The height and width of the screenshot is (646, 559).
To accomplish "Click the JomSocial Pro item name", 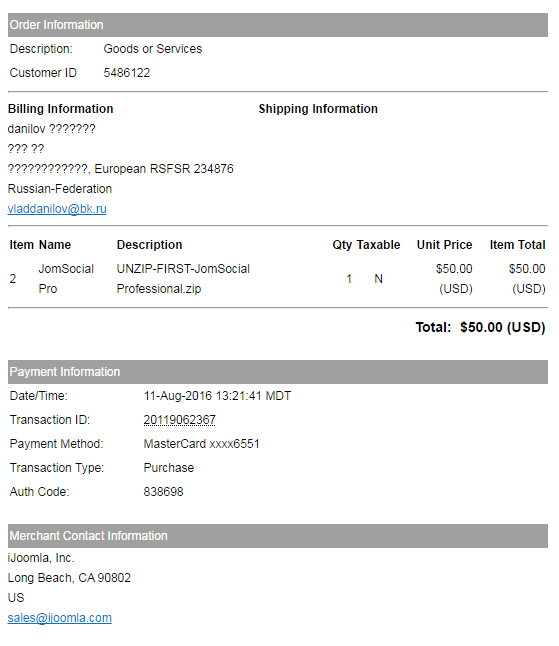I will (x=66, y=279).
